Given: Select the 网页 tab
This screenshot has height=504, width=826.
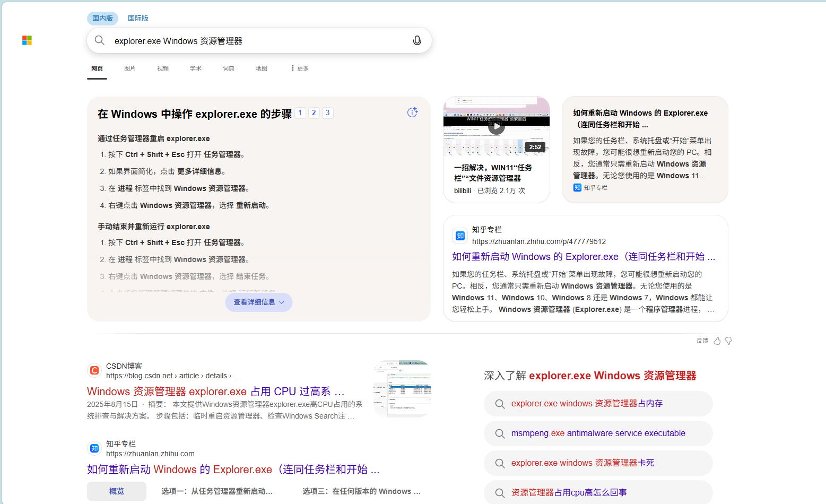Looking at the screenshot, I should point(97,68).
